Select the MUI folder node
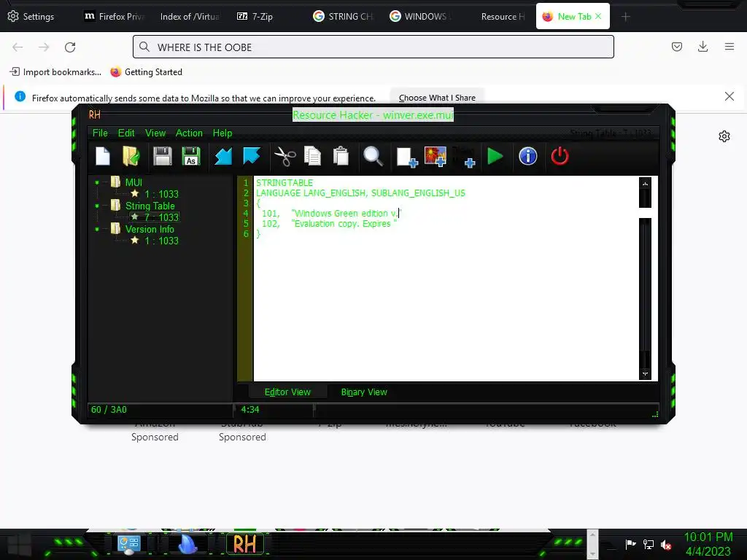 133,182
